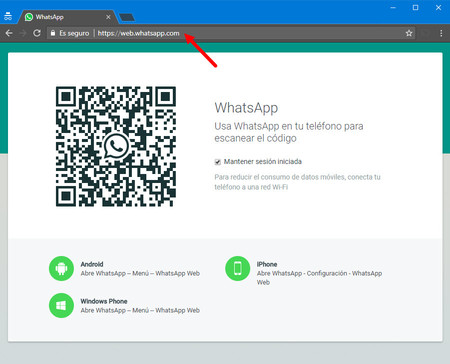
Task: Click the 'Android' heading text
Action: [x=92, y=264]
